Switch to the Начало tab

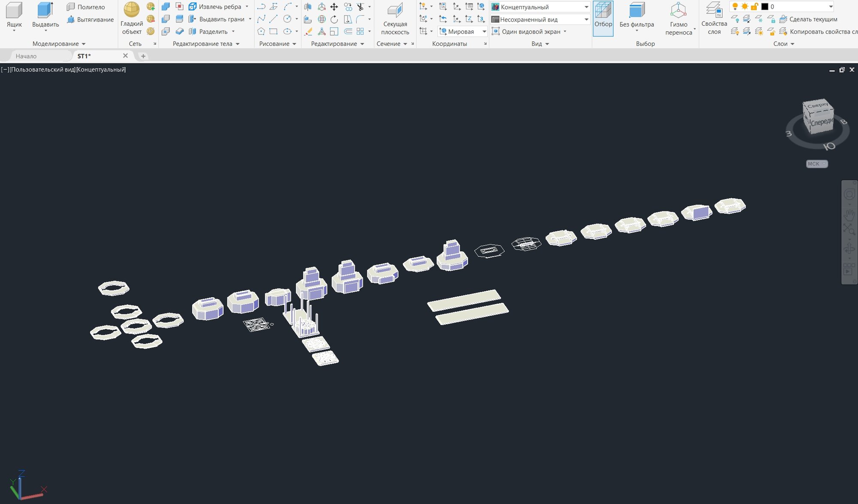tap(26, 56)
